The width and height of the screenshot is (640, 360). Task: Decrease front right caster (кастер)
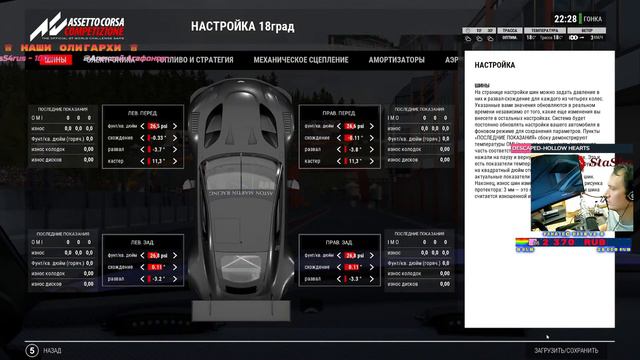[x=339, y=161]
